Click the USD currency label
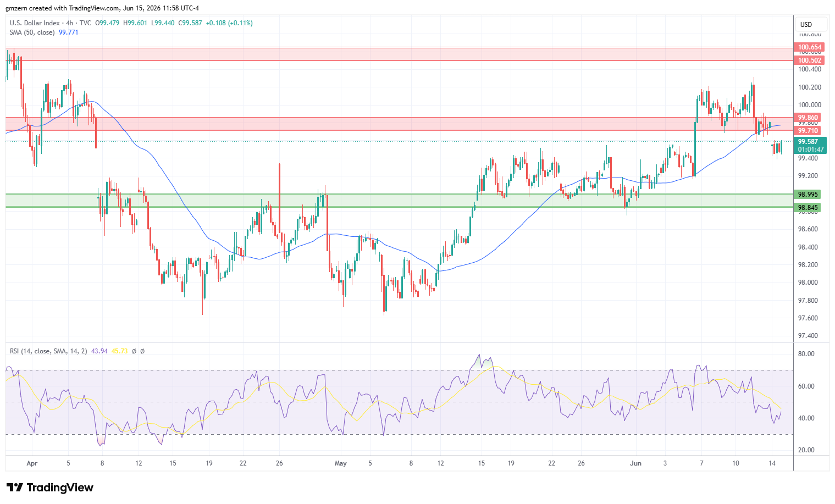The width and height of the screenshot is (835, 504). point(806,24)
